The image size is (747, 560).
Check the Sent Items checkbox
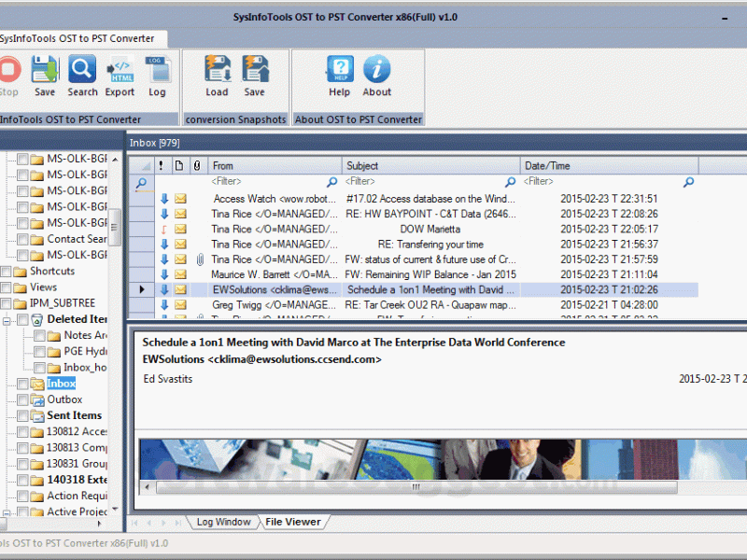click(22, 416)
